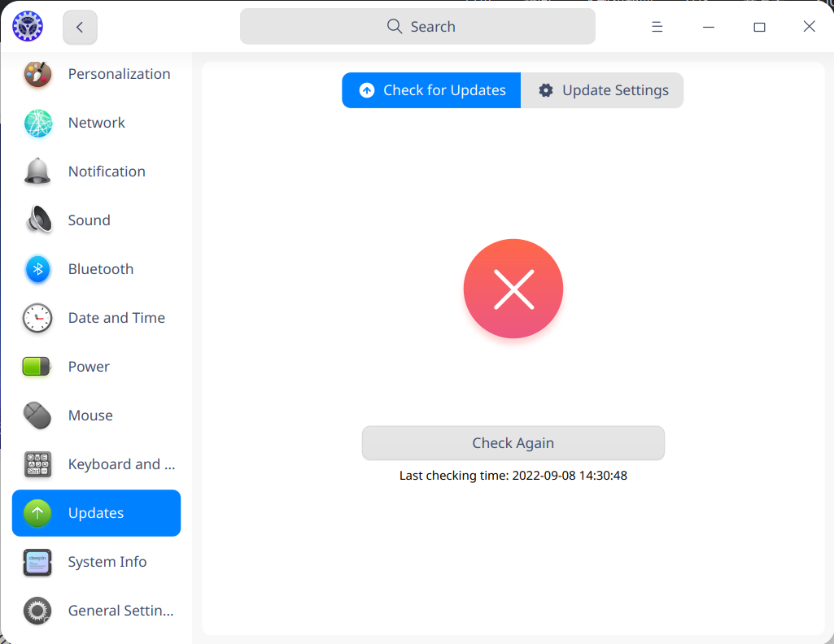Open the Bluetooth settings icon
Image resolution: width=834 pixels, height=644 pixels.
(37, 268)
